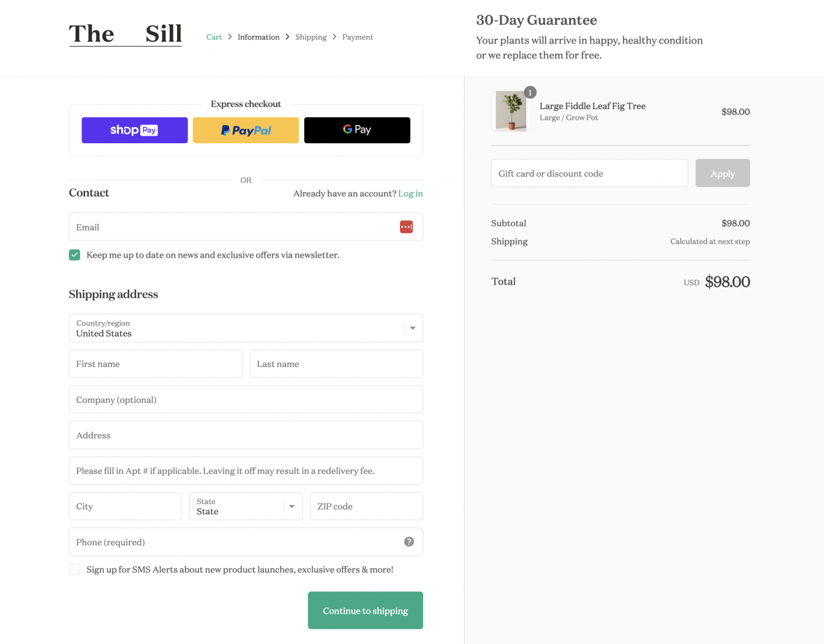Image resolution: width=824 pixels, height=644 pixels.
Task: Apply the discount code
Action: click(722, 173)
